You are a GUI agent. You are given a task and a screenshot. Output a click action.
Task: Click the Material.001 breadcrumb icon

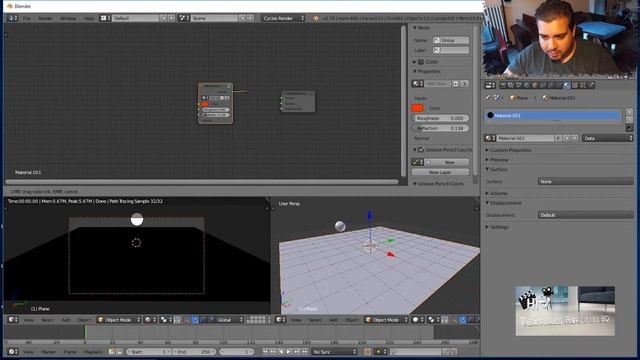point(545,98)
